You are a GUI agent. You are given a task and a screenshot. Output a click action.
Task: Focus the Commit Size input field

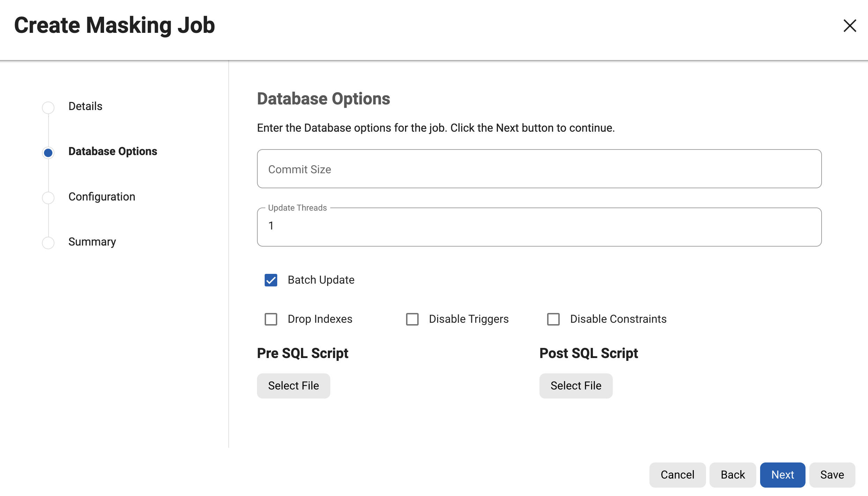coord(539,169)
